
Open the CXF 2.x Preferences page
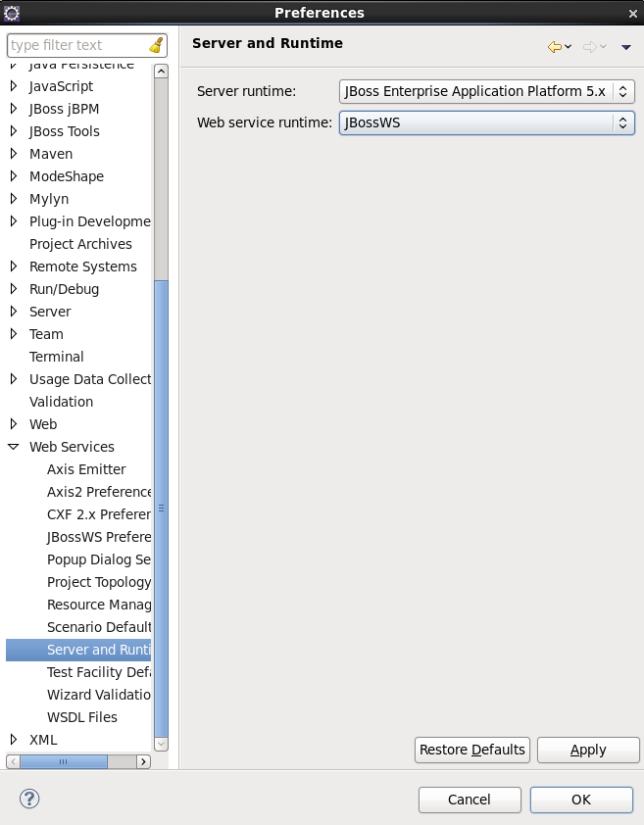[x=99, y=514]
